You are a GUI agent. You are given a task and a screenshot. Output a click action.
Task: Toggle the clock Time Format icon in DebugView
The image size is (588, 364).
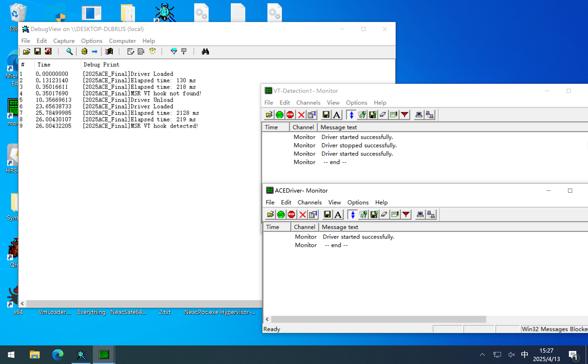[x=152, y=51]
